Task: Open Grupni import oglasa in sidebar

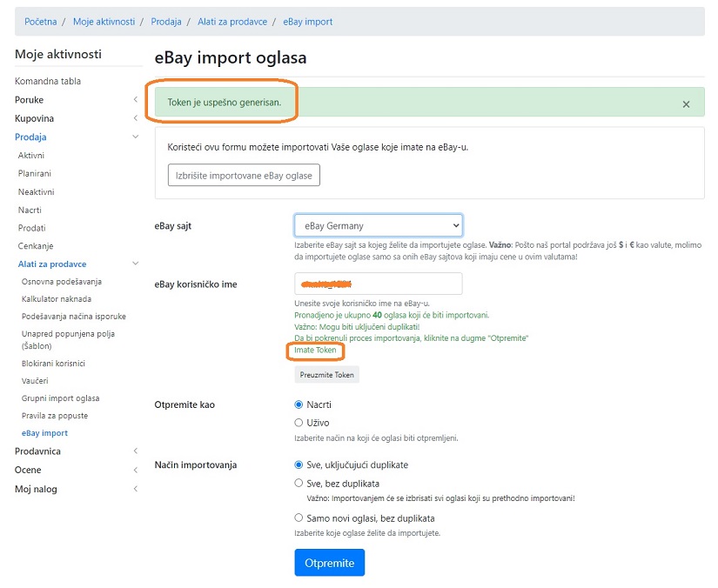Action: click(60, 398)
